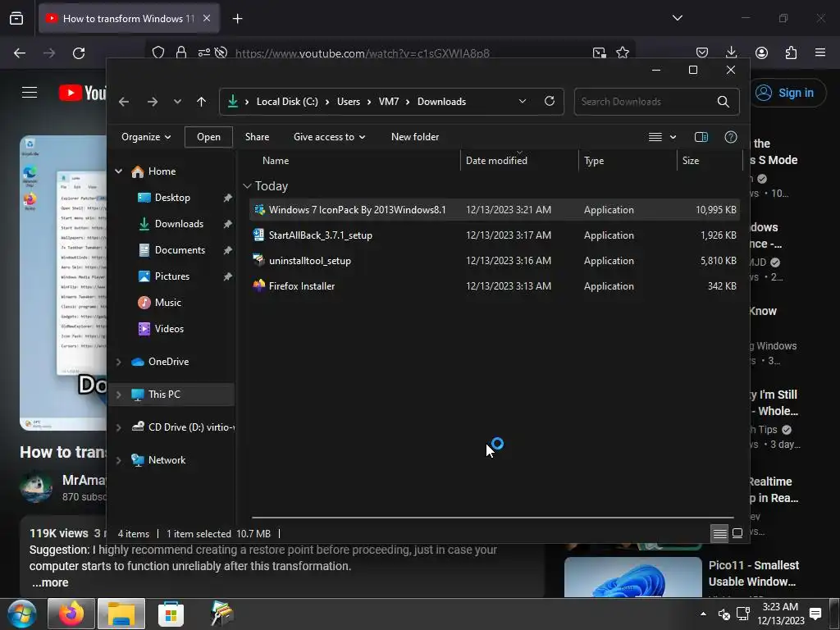Screen dimensions: 840x630
Task: Open recent locations chevron in Explorer
Action: tap(177, 102)
